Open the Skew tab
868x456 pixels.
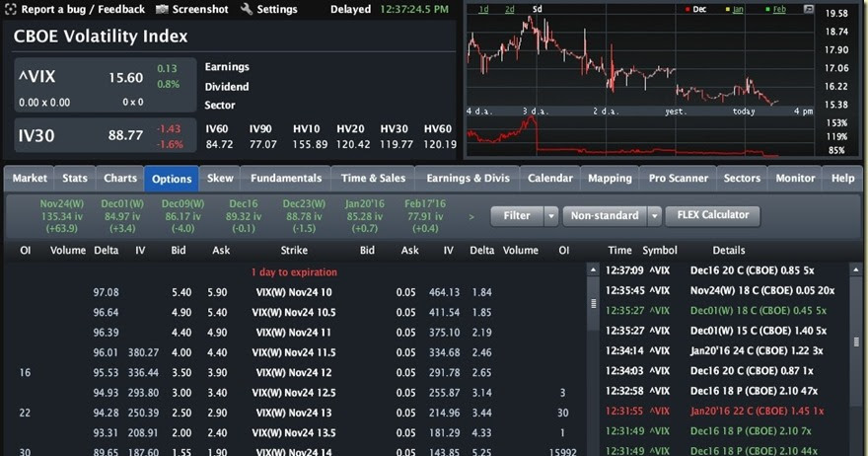point(220,179)
